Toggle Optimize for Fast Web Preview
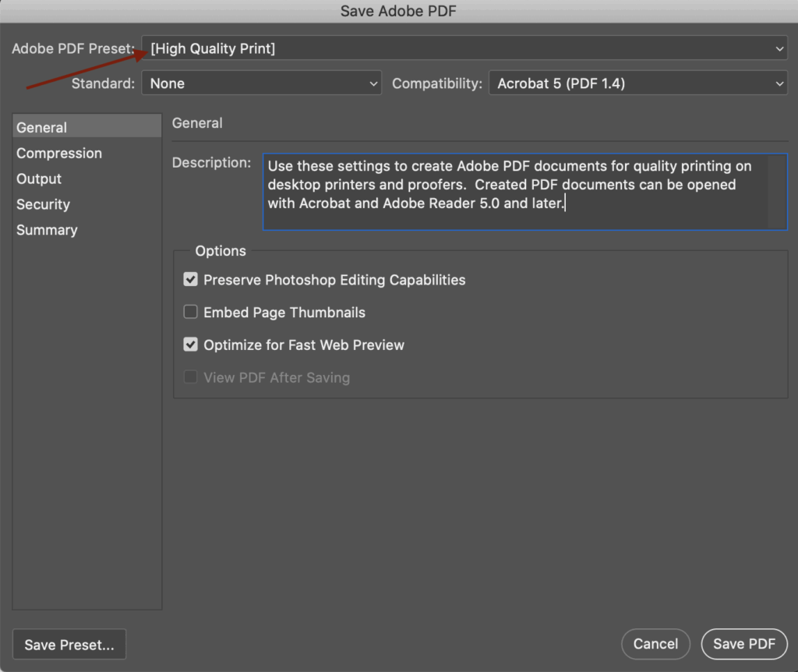798x672 pixels. 190,344
